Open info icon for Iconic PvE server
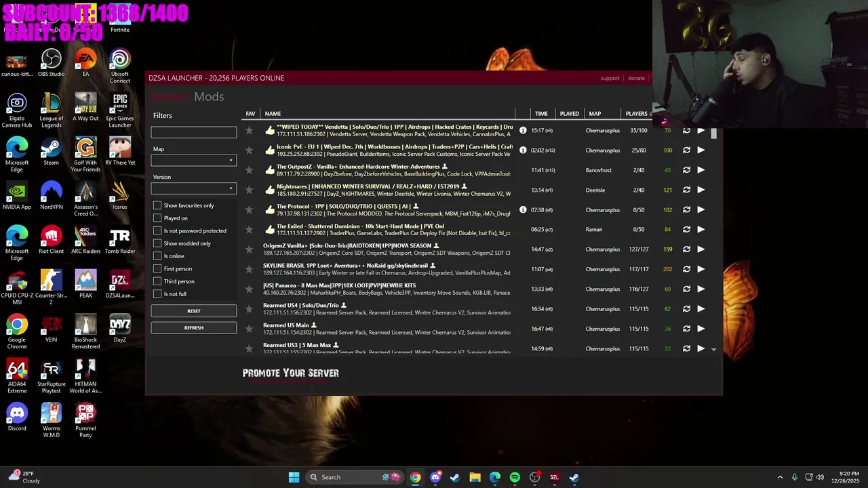868x488 pixels. [x=523, y=150]
